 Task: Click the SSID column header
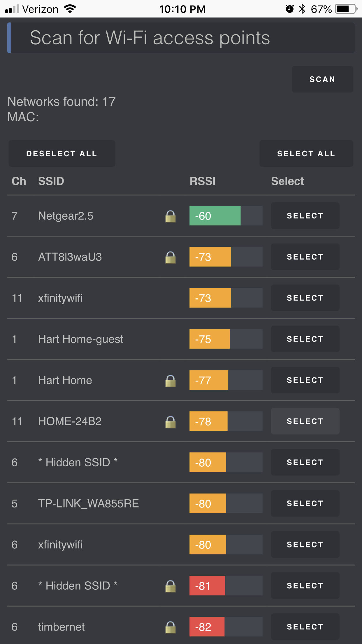(51, 181)
